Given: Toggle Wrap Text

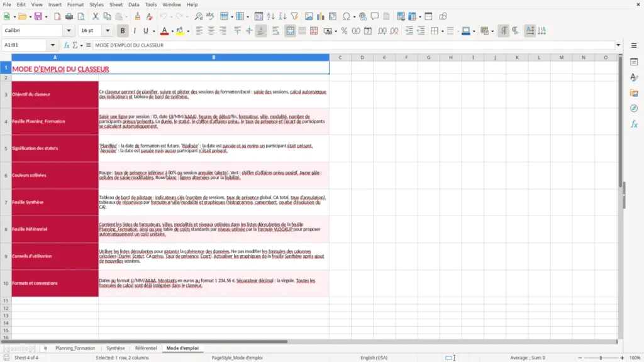Looking at the screenshot, I should 275,31.
